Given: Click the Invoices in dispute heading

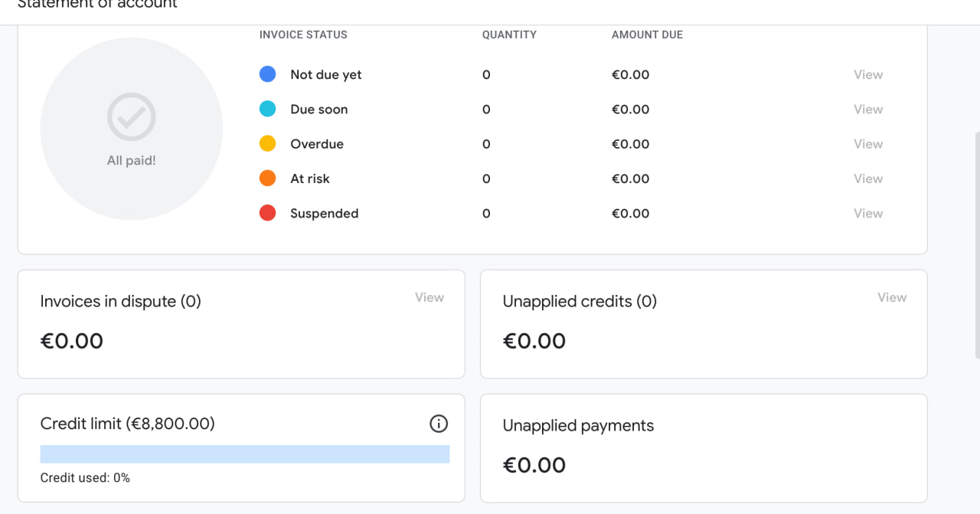Looking at the screenshot, I should [x=121, y=302].
